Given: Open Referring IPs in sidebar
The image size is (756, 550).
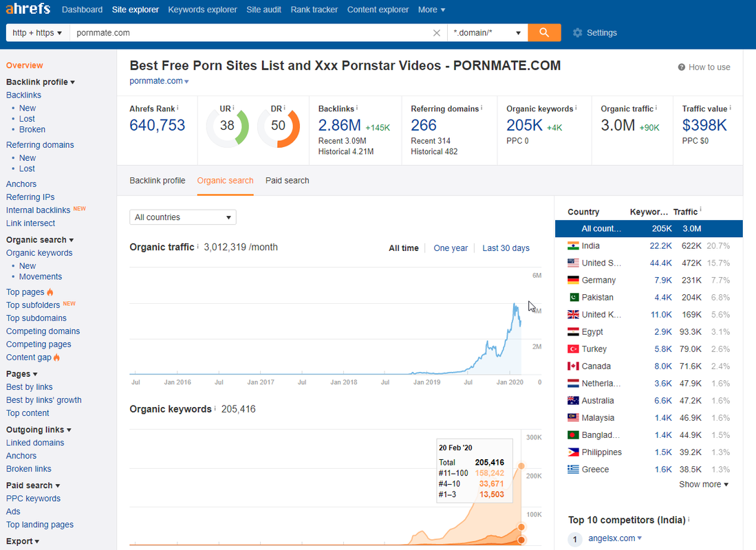Looking at the screenshot, I should (x=30, y=197).
